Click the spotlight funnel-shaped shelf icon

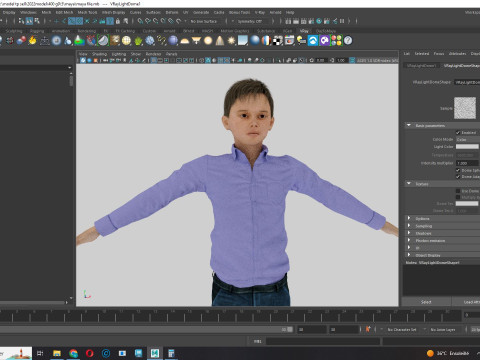point(196,41)
